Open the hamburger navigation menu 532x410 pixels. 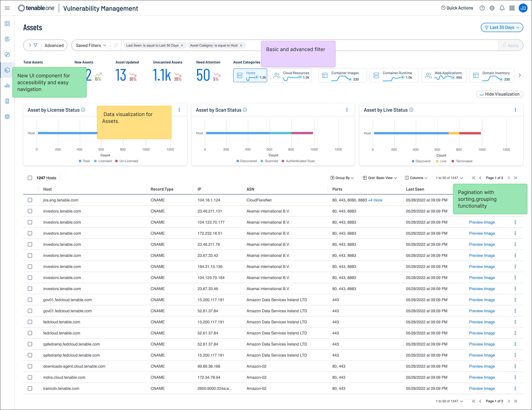point(7,8)
